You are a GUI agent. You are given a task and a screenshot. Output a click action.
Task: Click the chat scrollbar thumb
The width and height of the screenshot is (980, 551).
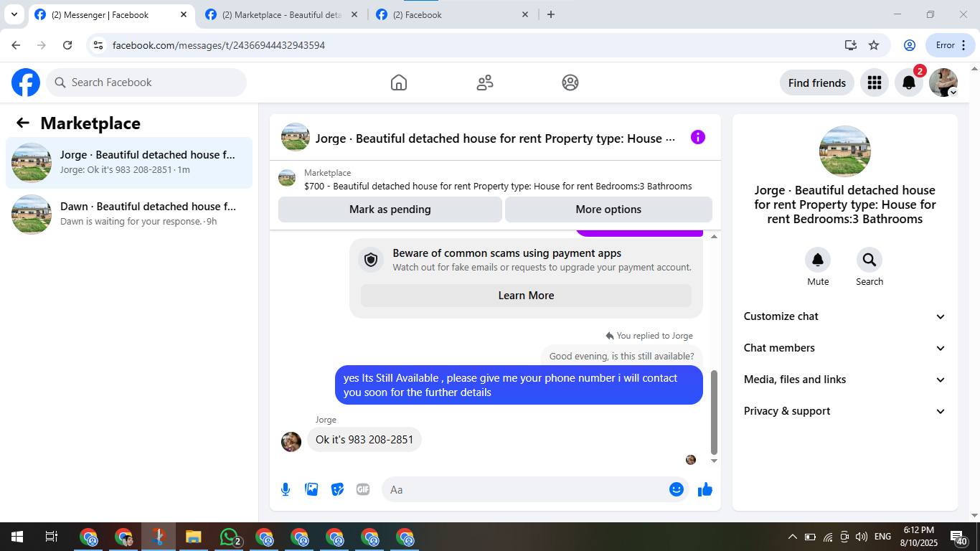[714, 413]
